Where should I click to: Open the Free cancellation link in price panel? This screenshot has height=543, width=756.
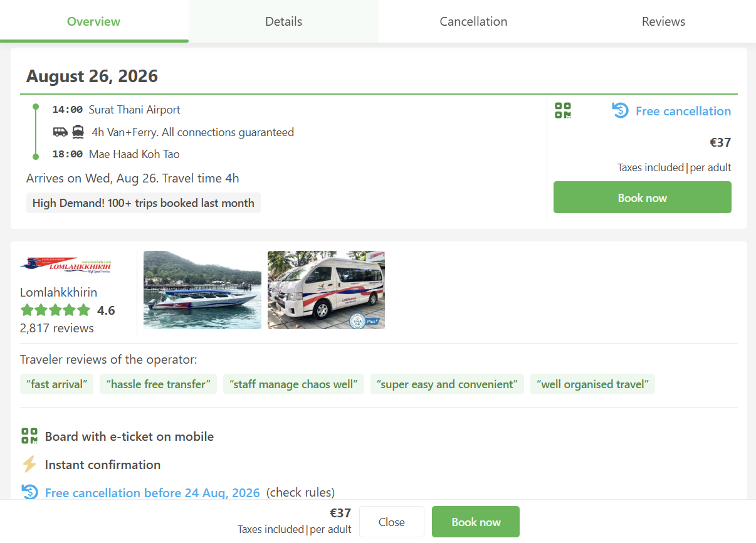(x=683, y=111)
